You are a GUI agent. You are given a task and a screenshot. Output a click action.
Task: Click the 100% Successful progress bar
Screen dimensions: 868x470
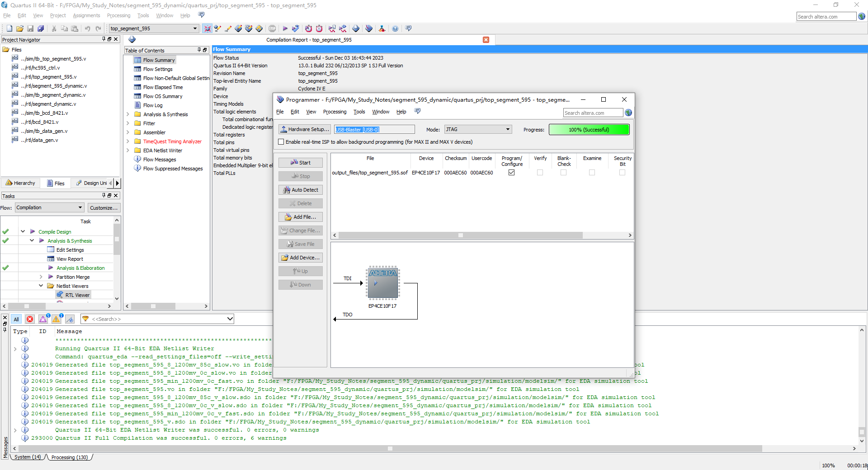coord(589,130)
